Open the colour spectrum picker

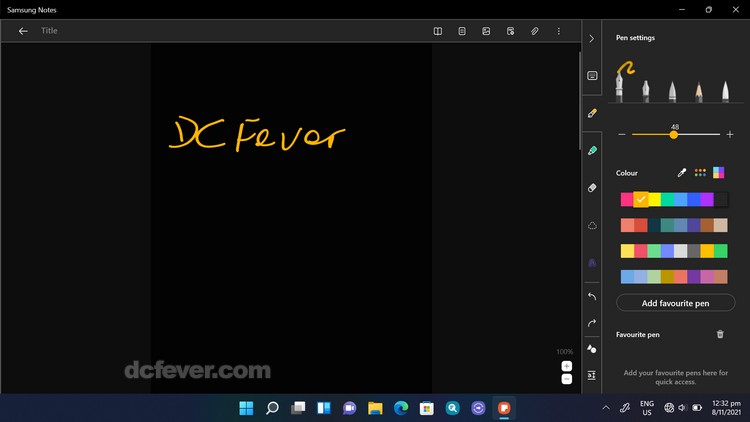[718, 173]
